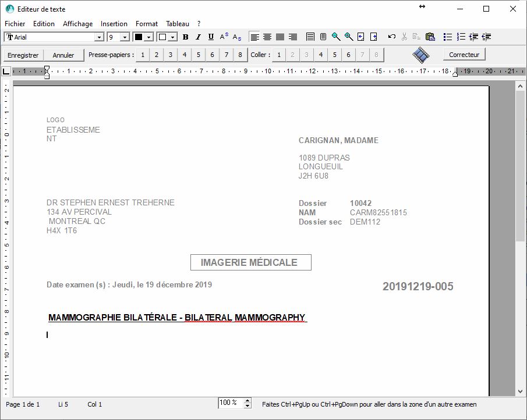Click the tab stop type selector on ruler
This screenshot has height=420, width=527.
coord(6,71)
